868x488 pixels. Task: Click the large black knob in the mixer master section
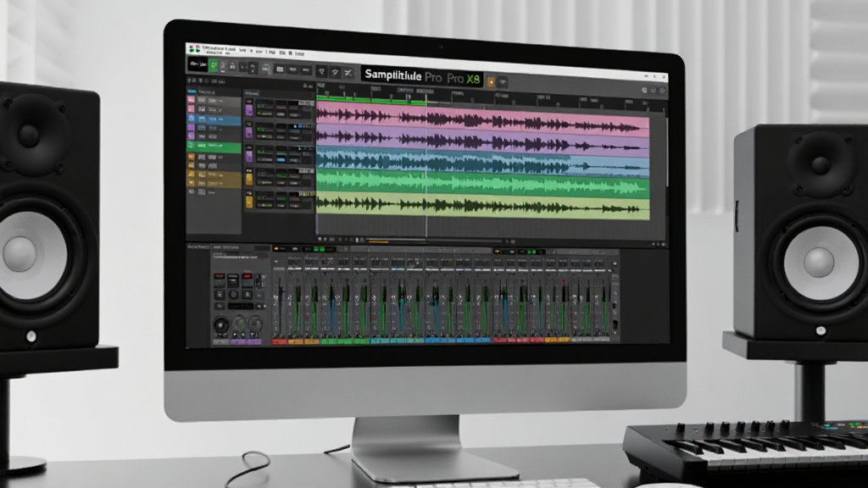[x=221, y=324]
